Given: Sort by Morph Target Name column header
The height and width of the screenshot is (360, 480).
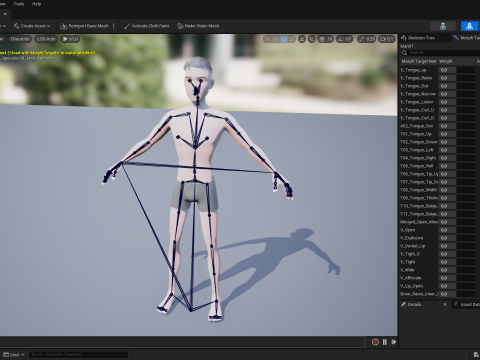Looking at the screenshot, I should pos(419,61).
